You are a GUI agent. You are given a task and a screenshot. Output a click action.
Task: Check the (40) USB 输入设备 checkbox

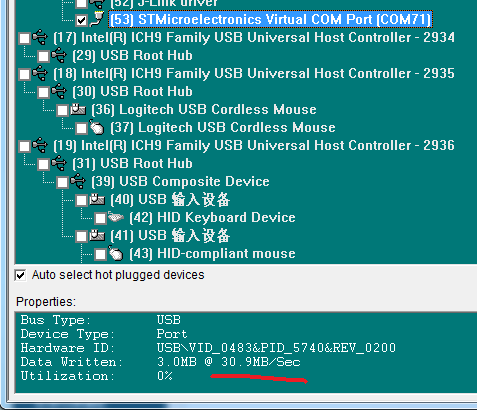pyautogui.click(x=82, y=200)
